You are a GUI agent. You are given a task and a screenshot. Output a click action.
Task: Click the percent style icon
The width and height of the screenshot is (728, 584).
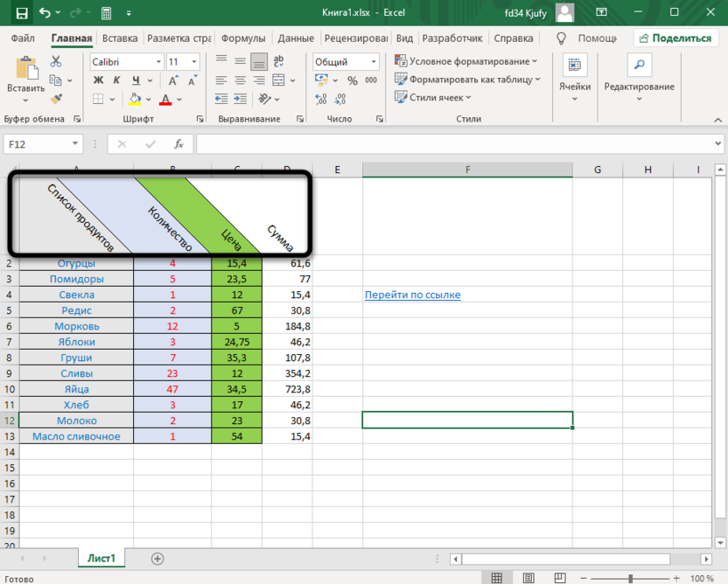point(352,80)
